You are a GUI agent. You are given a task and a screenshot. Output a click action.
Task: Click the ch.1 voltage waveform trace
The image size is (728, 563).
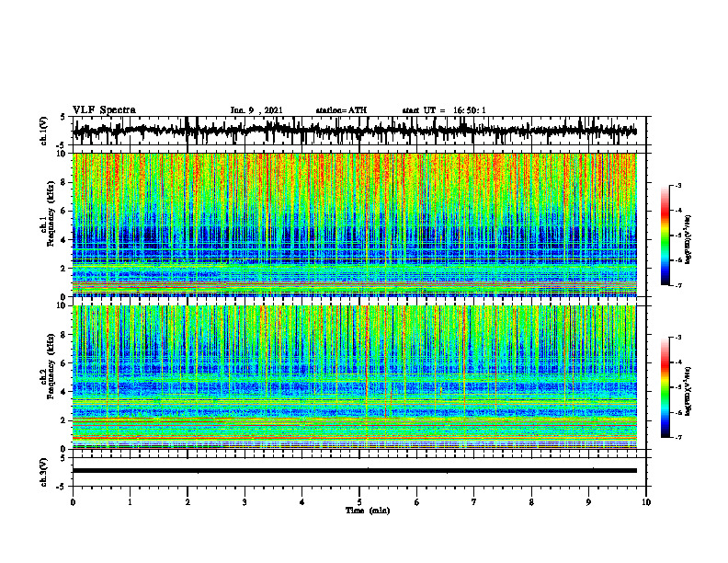[354, 131]
